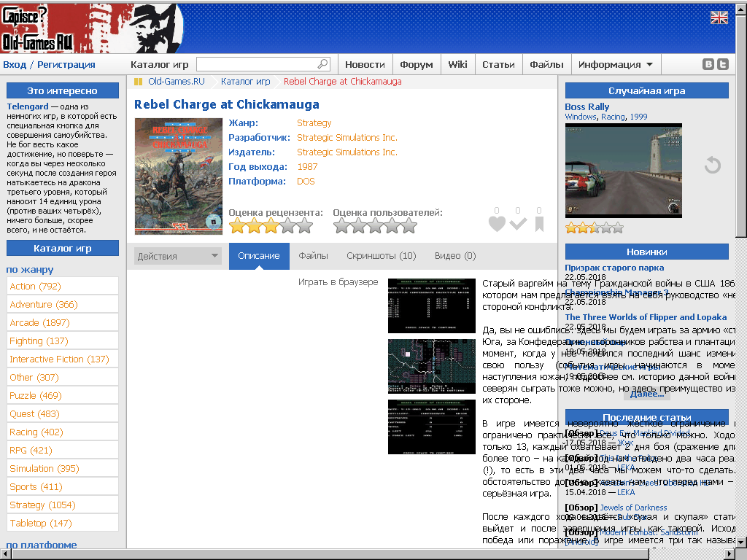Viewport: 747px width, 560px height.
Task: Open the Wiki menu item
Action: click(457, 64)
